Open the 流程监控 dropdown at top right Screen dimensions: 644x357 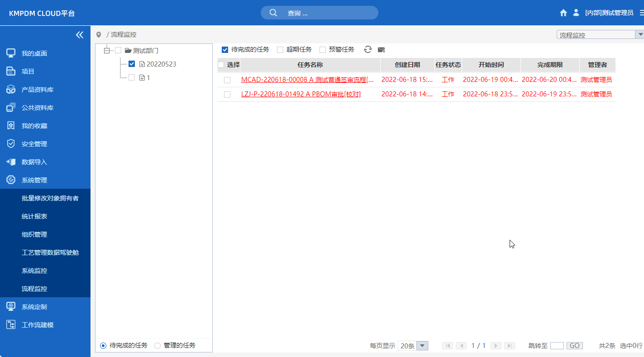640,34
